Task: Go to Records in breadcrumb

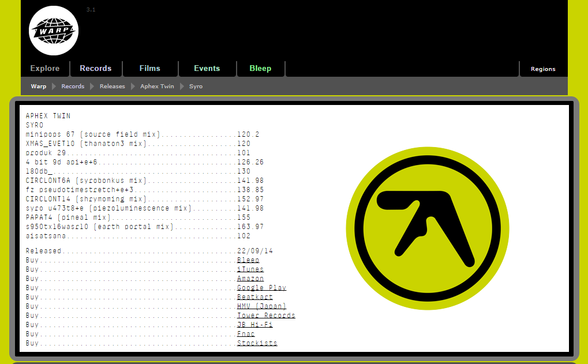Action: 73,86
